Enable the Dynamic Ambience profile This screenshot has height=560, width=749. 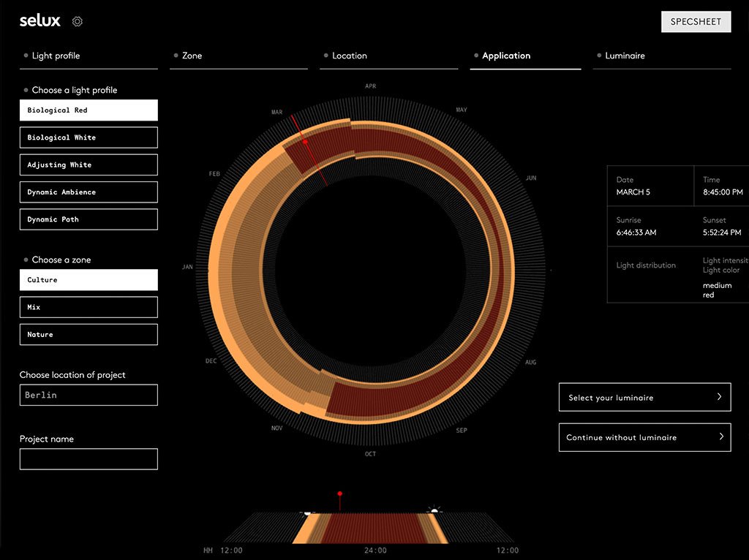click(88, 192)
